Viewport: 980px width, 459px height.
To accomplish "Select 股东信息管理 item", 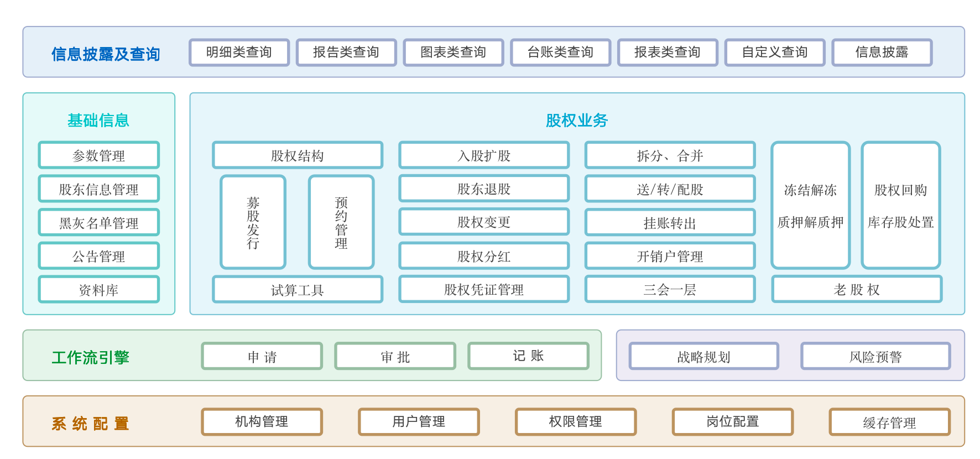I will [x=98, y=189].
